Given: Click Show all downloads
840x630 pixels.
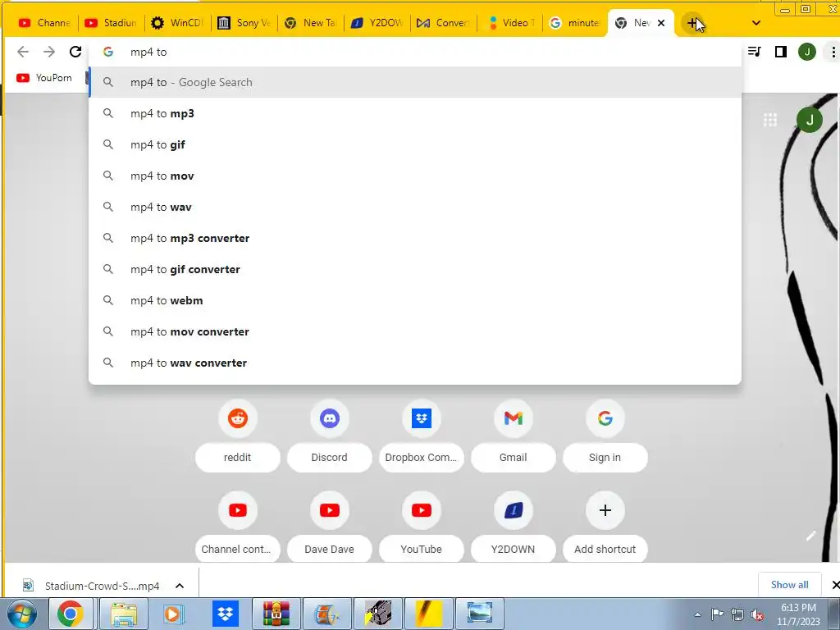Looking at the screenshot, I should pyautogui.click(x=790, y=584).
